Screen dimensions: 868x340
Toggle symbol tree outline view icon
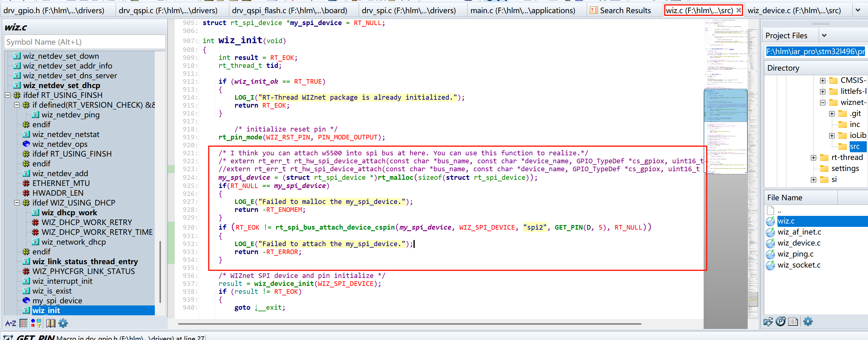24,323
